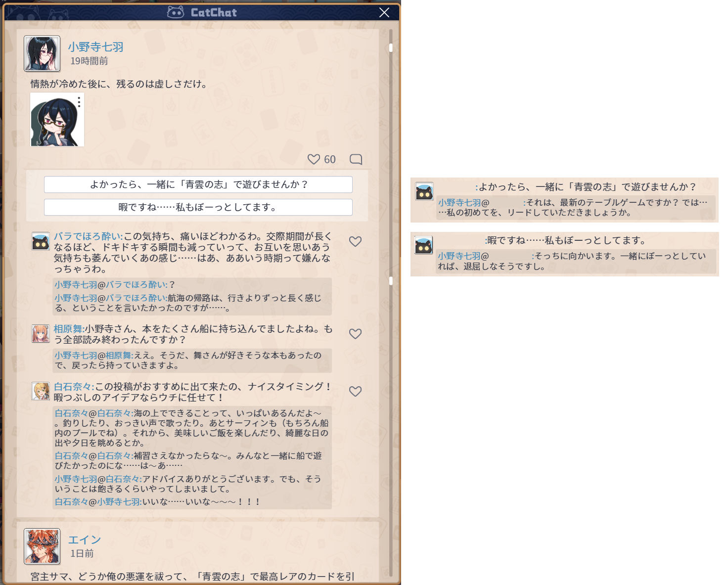Open comments via speech bubble icon
Image resolution: width=728 pixels, height=585 pixels.
356,159
